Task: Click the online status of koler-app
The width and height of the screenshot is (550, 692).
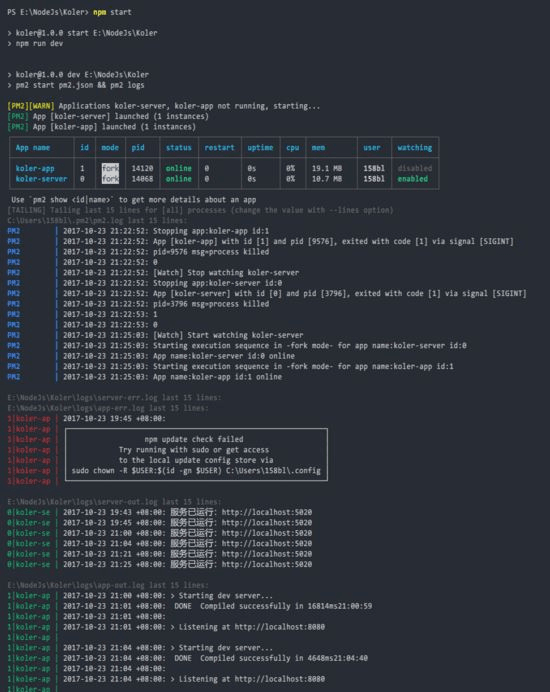Action: click(179, 168)
